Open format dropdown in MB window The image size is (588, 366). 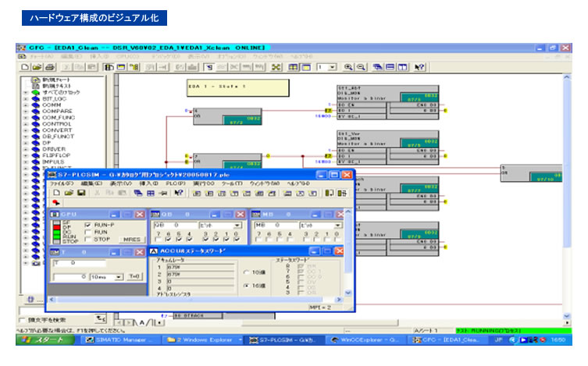pos(337,226)
